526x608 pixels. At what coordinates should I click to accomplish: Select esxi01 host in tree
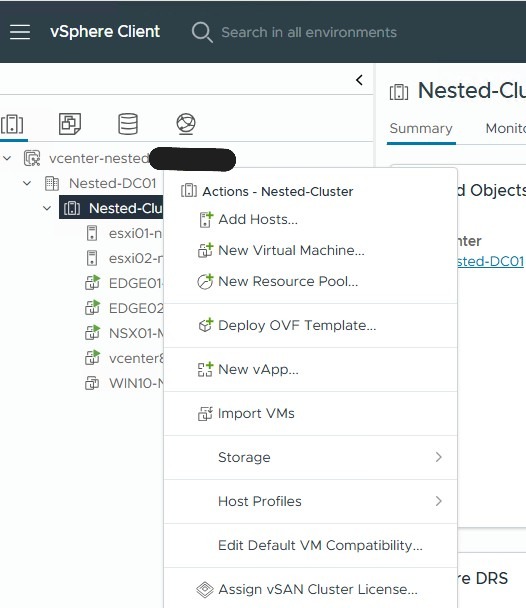pyautogui.click(x=135, y=233)
